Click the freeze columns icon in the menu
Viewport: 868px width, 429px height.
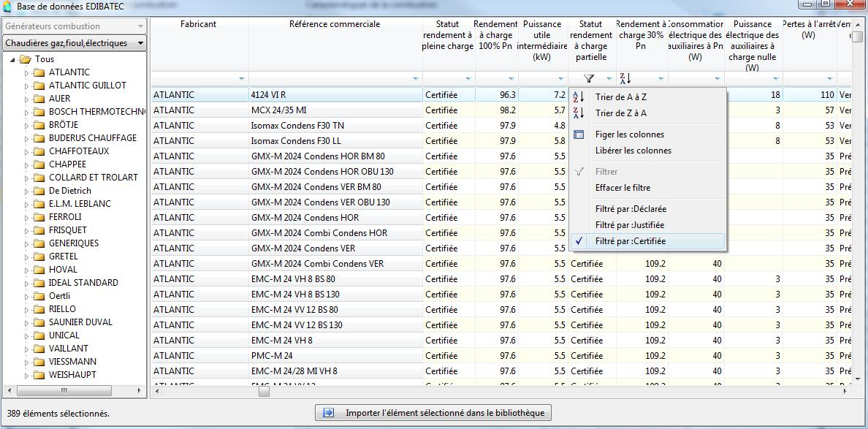tap(579, 134)
